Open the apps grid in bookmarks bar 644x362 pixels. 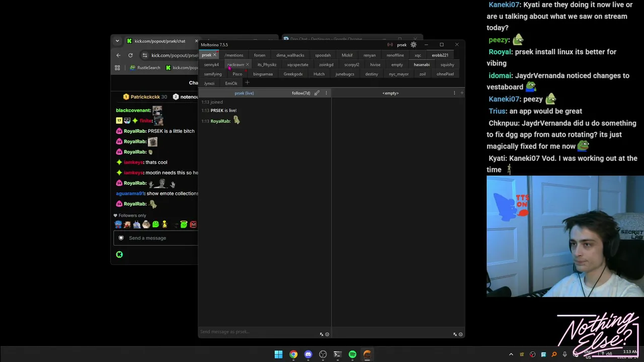[117, 68]
